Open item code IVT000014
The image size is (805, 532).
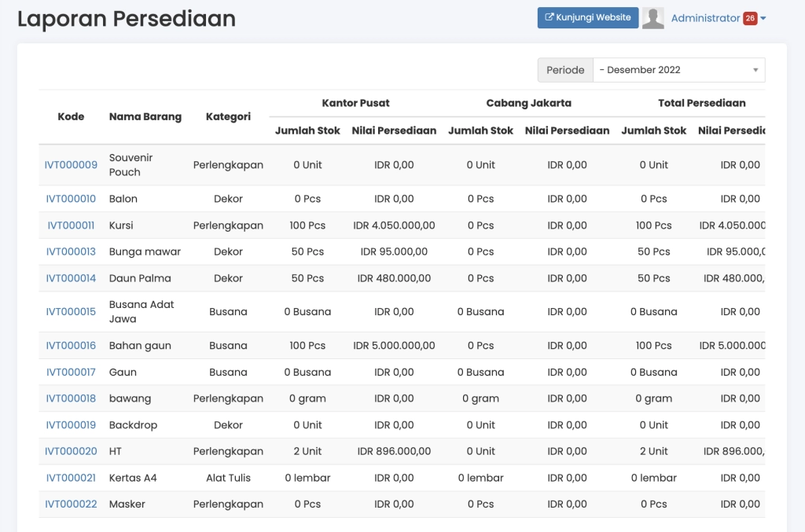[71, 278]
